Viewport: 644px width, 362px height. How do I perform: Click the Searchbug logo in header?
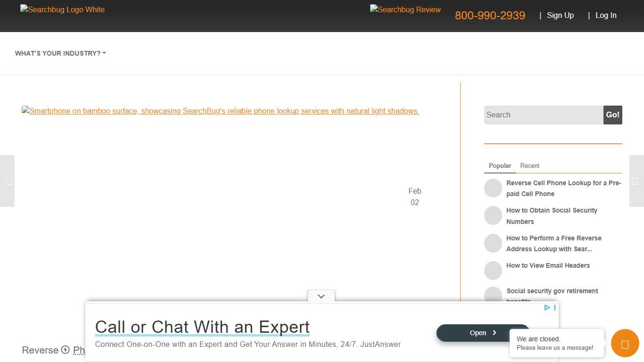point(62,9)
